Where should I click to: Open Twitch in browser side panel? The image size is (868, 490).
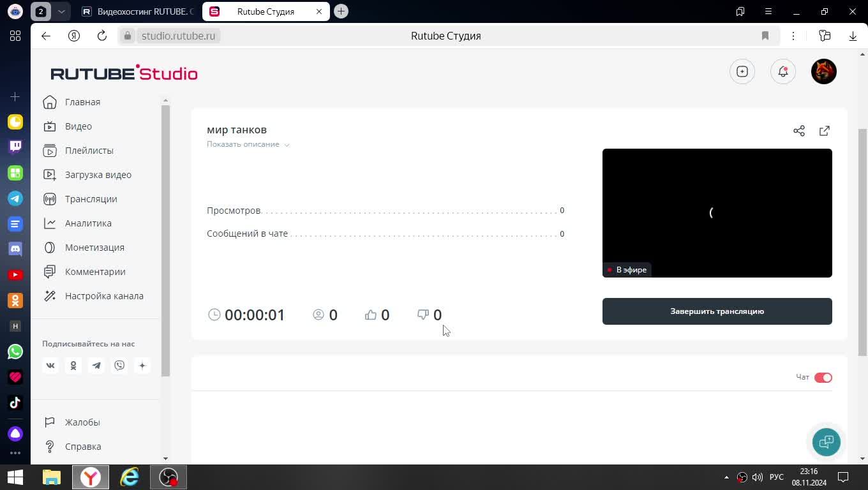click(15, 147)
